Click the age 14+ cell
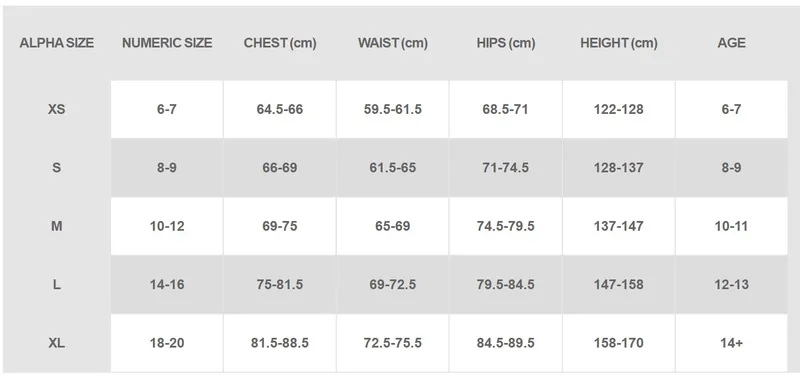The image size is (800, 379). pyautogui.click(x=731, y=343)
